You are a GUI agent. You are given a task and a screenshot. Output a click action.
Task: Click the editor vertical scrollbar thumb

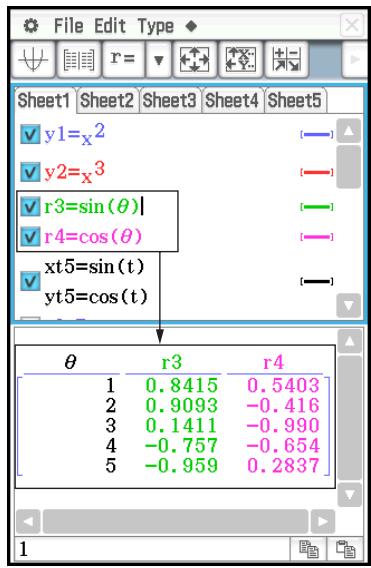coord(349,167)
